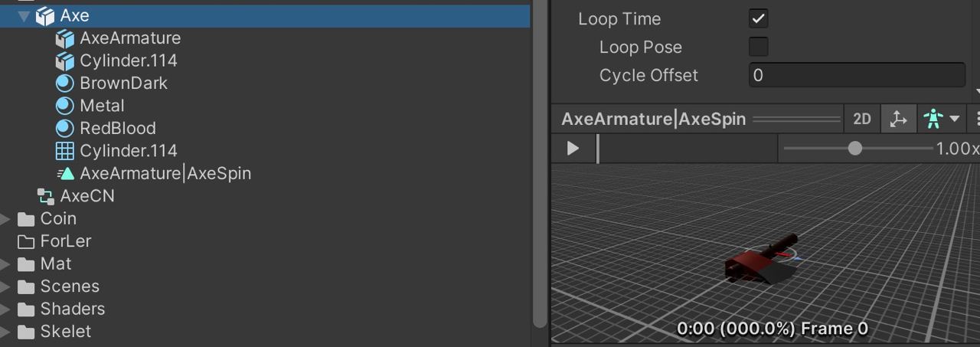Viewport: 980px width, 347px height.
Task: Click the project panel vertical scrollbar
Action: pyautogui.click(x=540, y=164)
